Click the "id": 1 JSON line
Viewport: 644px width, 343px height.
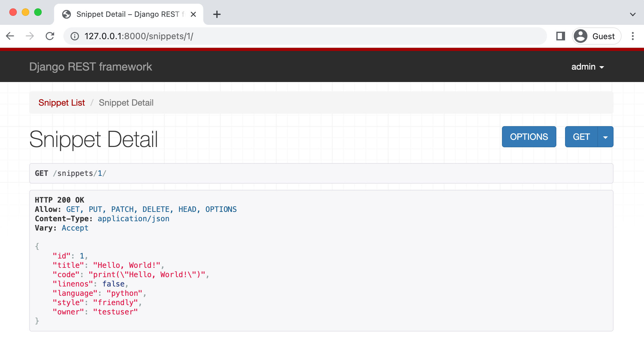tap(70, 256)
